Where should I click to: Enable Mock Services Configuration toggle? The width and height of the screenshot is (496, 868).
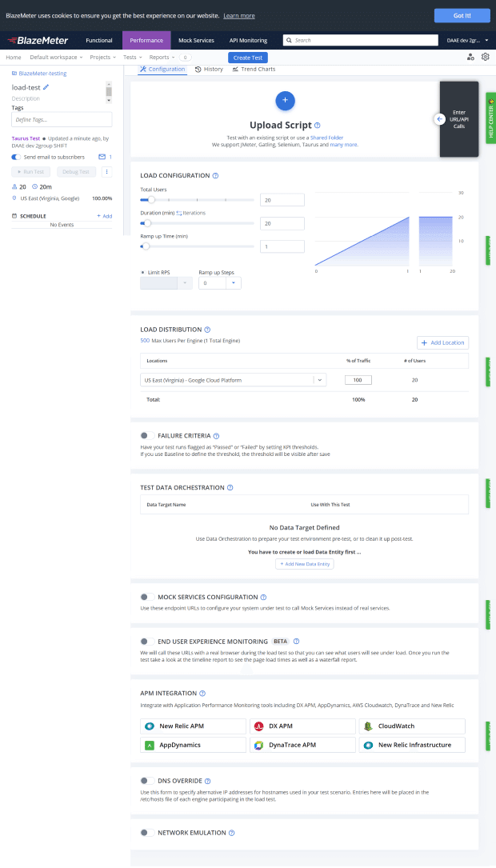[x=147, y=598]
